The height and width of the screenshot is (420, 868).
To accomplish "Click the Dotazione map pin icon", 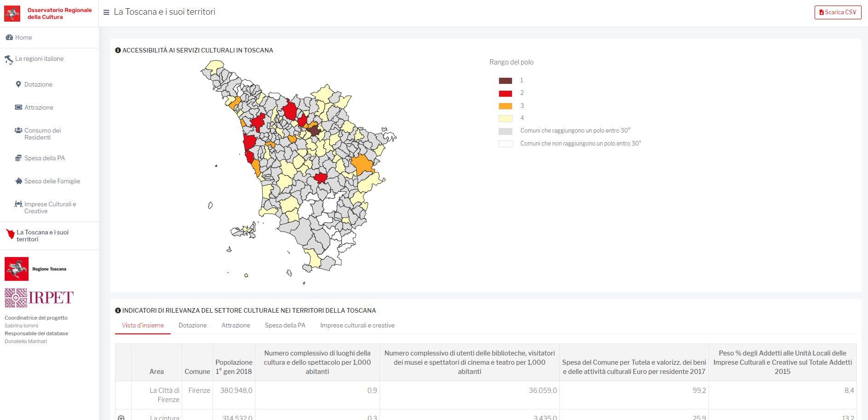I will [18, 84].
